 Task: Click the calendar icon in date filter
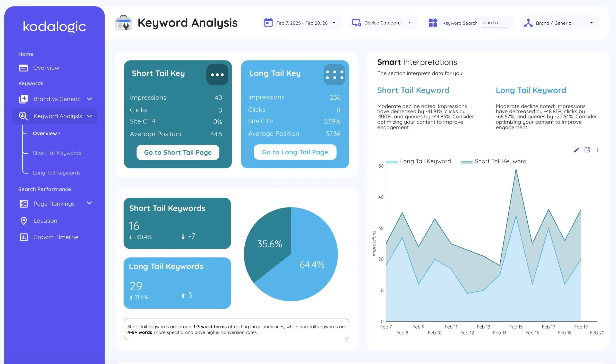tap(268, 23)
